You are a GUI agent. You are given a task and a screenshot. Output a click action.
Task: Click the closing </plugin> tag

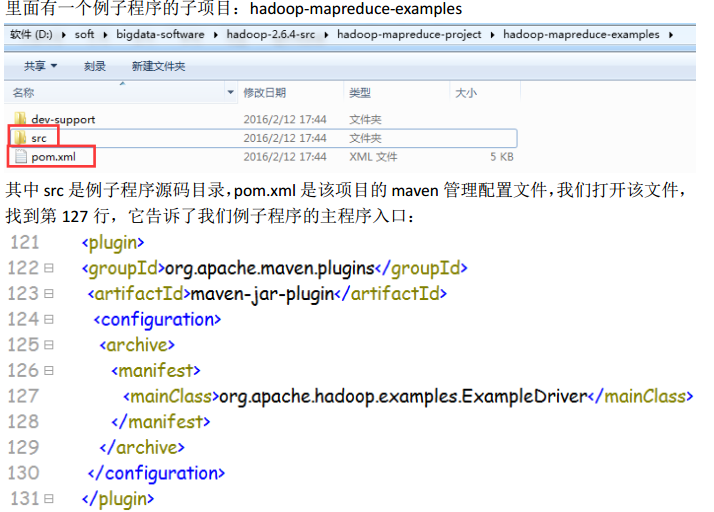coord(118,500)
